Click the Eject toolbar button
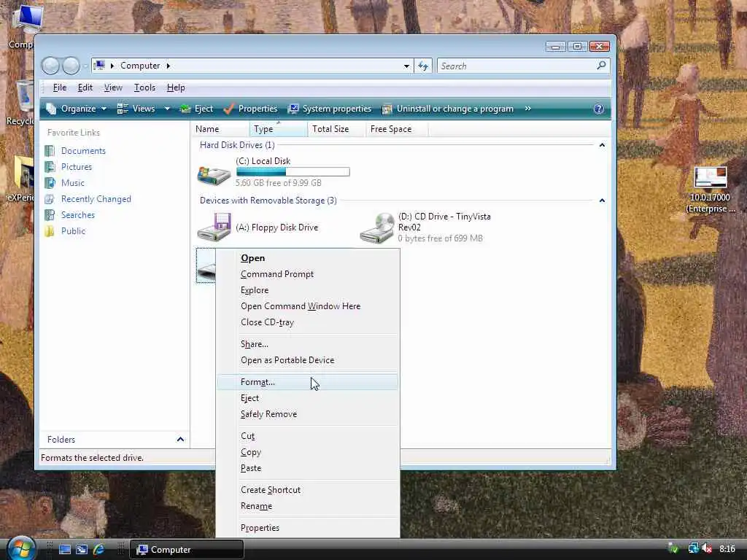 click(x=196, y=109)
